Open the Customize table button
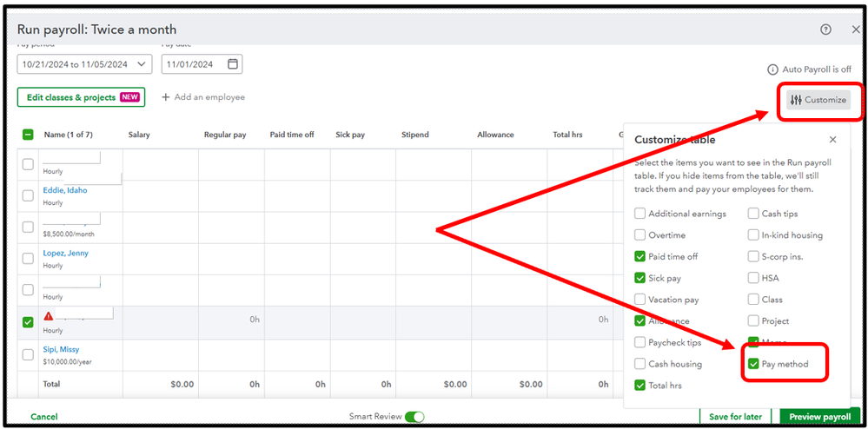 (x=818, y=100)
